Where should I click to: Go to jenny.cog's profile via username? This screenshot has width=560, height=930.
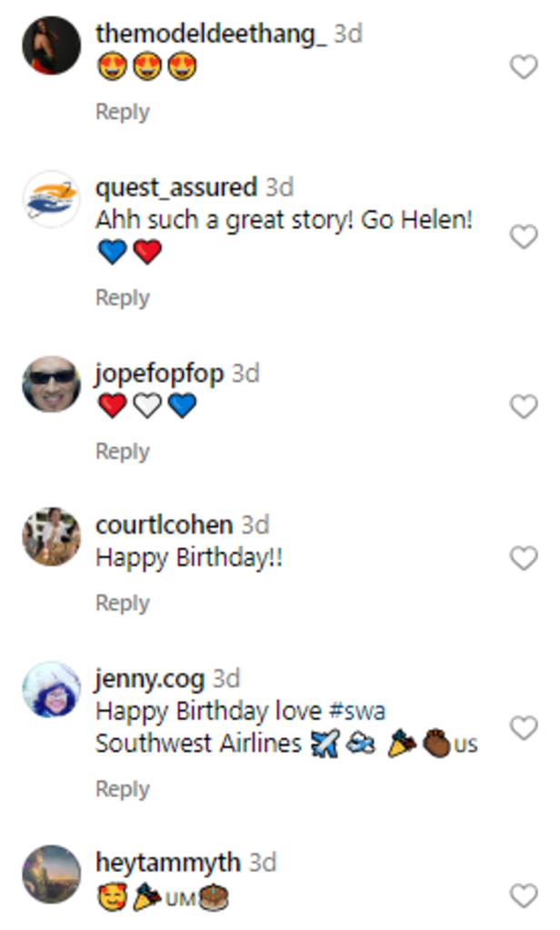(150, 678)
